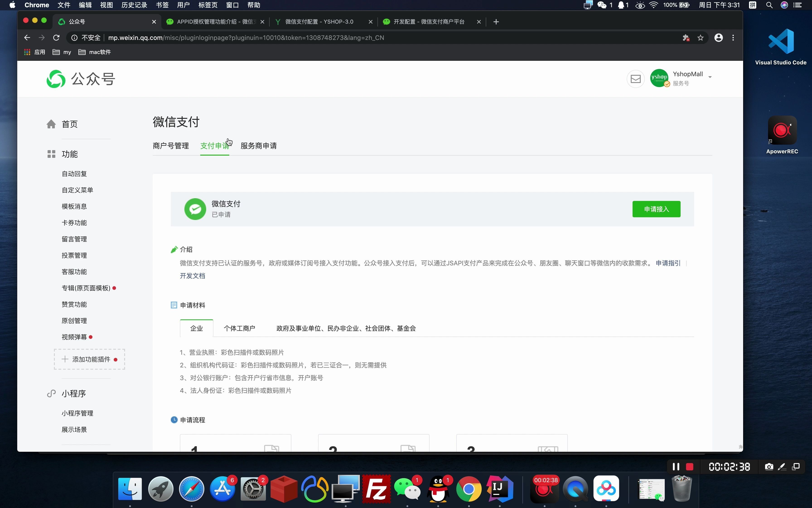Reload the page with the refresh button

(56, 38)
